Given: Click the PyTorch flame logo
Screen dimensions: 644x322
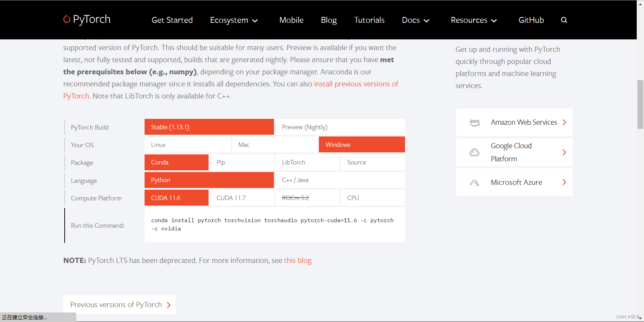Looking at the screenshot, I should click(x=67, y=19).
